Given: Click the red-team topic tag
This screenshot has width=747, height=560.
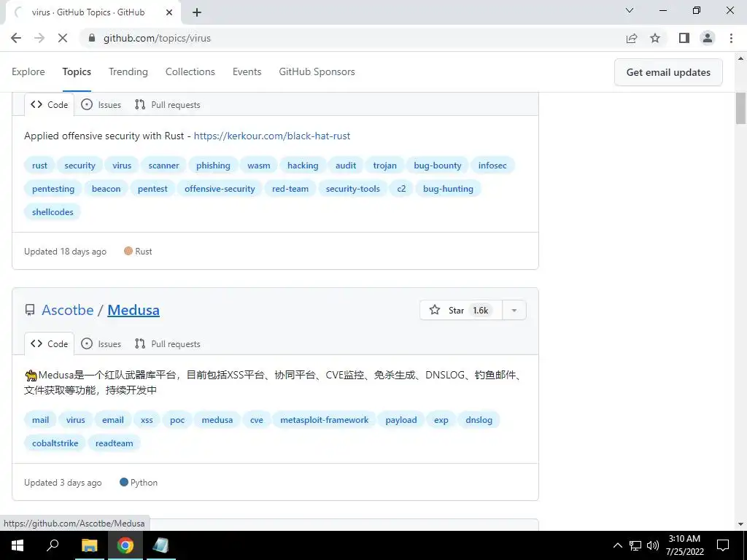Looking at the screenshot, I should pyautogui.click(x=290, y=189).
